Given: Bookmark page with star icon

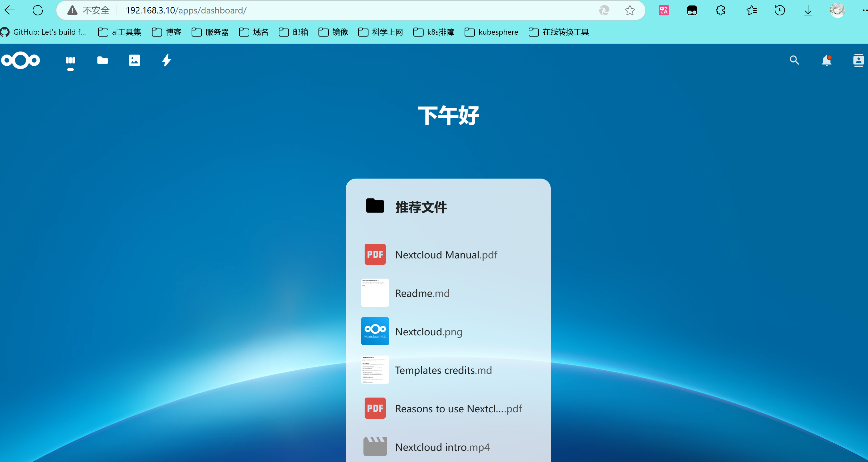Looking at the screenshot, I should click(629, 11).
